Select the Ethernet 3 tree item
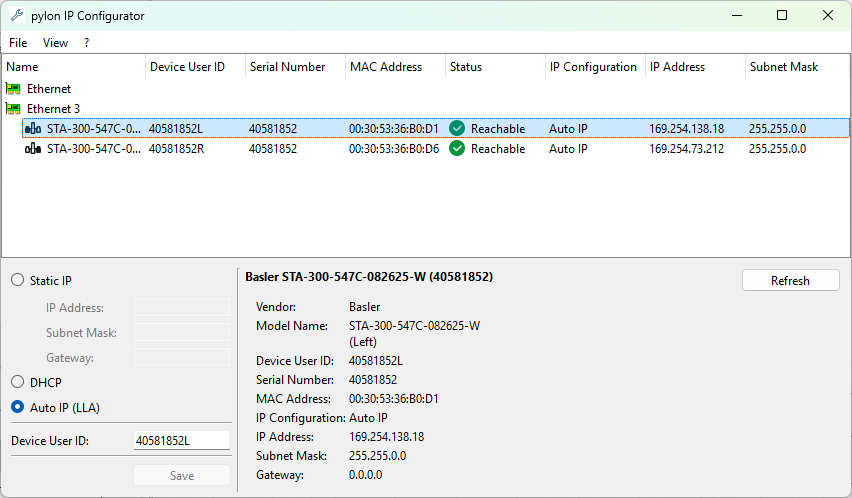This screenshot has width=852, height=498. click(x=53, y=109)
